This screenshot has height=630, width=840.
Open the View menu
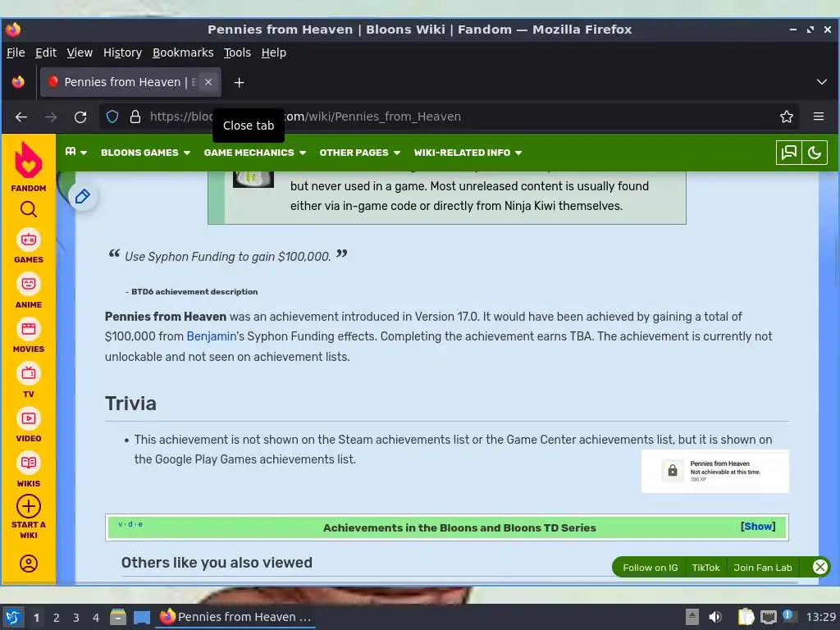[x=80, y=52]
